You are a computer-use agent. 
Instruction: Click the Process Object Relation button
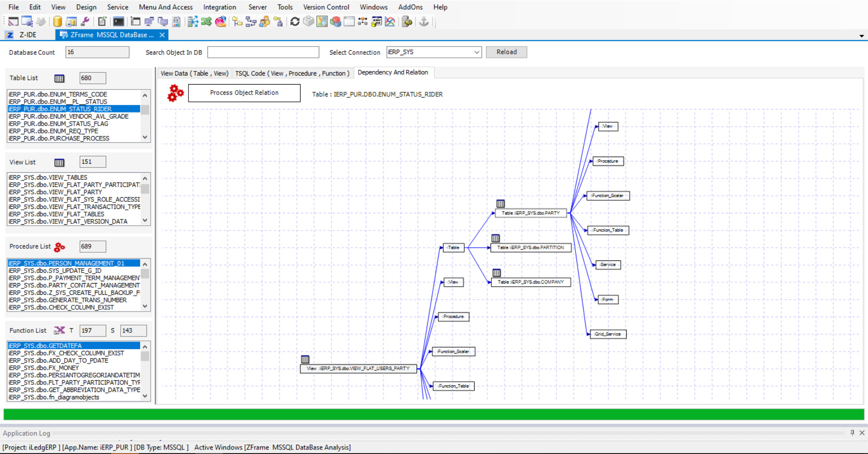(244, 93)
